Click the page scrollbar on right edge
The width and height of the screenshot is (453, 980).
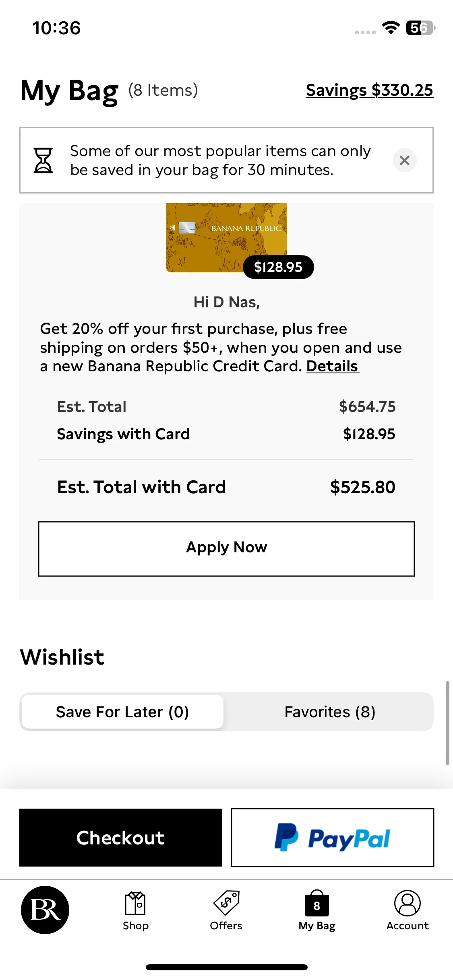447,723
